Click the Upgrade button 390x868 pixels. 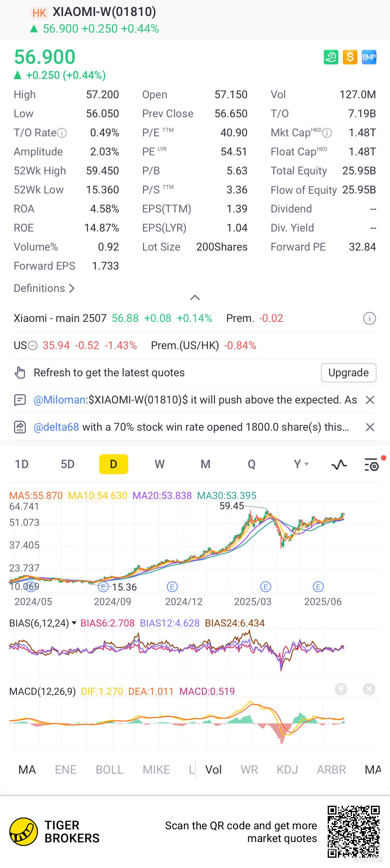click(349, 373)
